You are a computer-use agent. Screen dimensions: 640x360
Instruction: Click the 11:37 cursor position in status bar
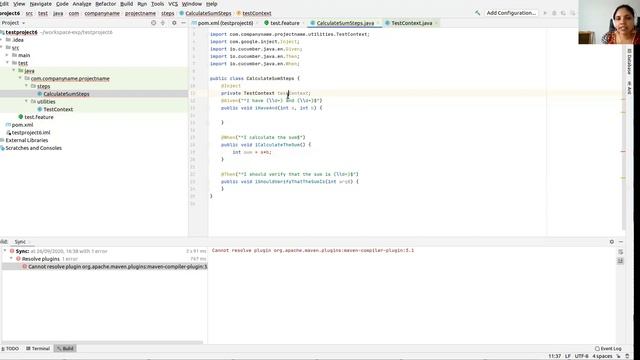(555, 356)
